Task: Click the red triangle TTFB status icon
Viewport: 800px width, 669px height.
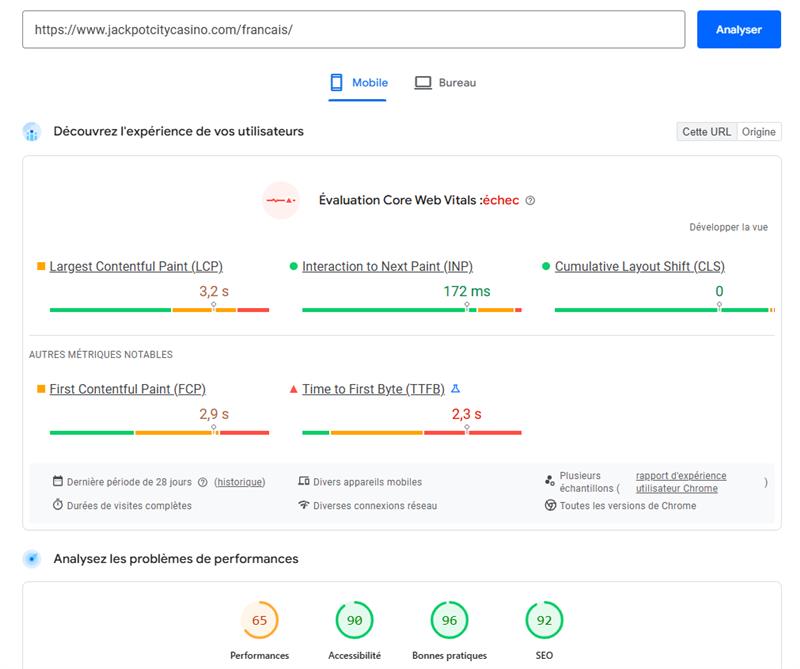Action: (x=293, y=389)
